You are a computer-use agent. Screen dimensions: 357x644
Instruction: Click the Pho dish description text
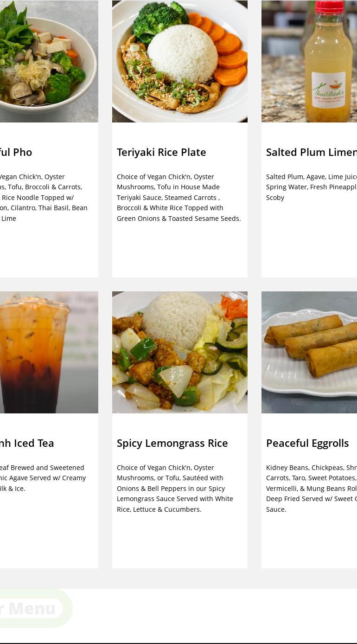(x=44, y=198)
